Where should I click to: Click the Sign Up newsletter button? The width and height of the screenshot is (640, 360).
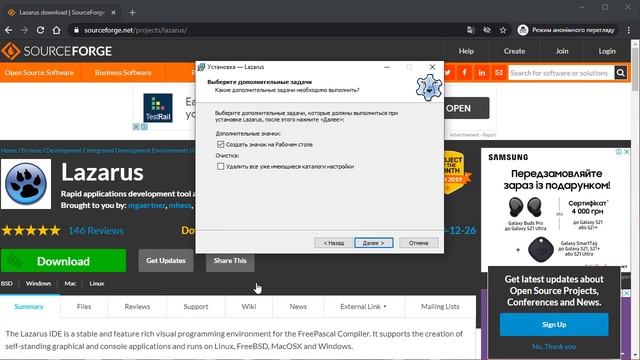[554, 324]
